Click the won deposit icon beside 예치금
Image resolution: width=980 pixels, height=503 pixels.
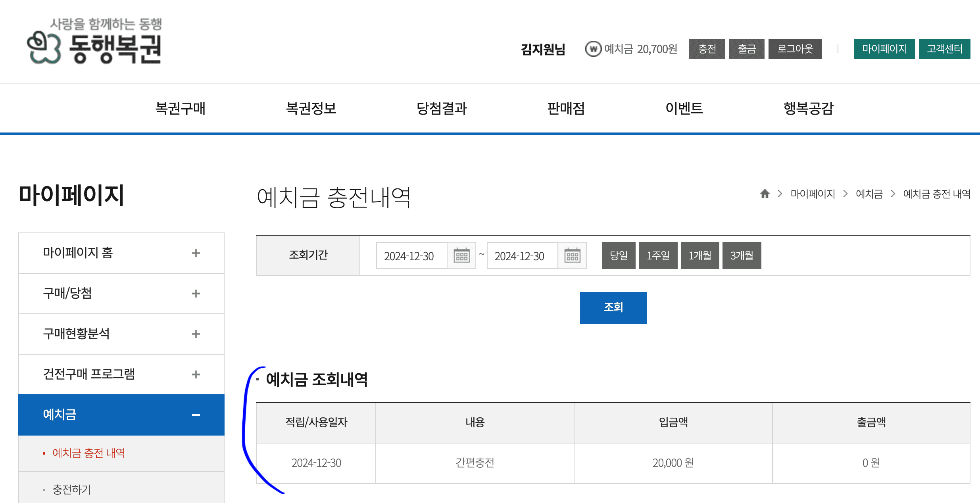point(593,49)
